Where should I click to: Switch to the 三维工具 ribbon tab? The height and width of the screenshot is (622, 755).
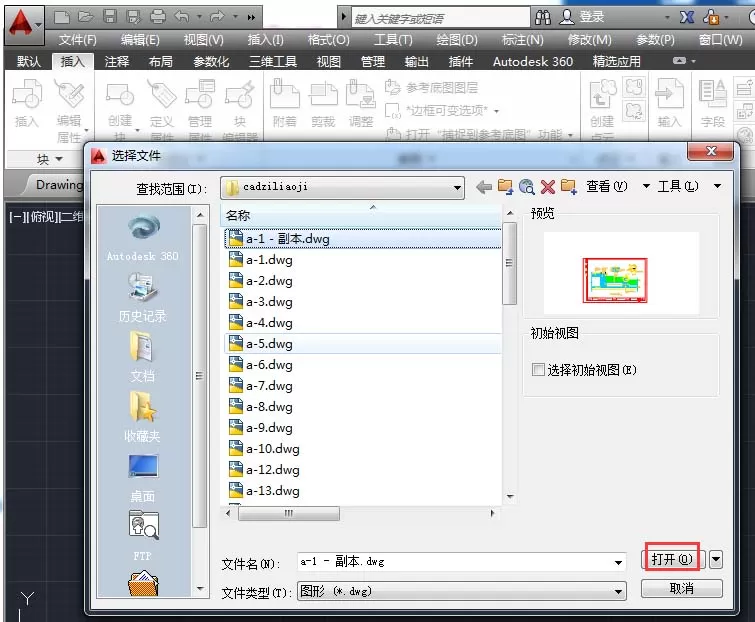[273, 62]
